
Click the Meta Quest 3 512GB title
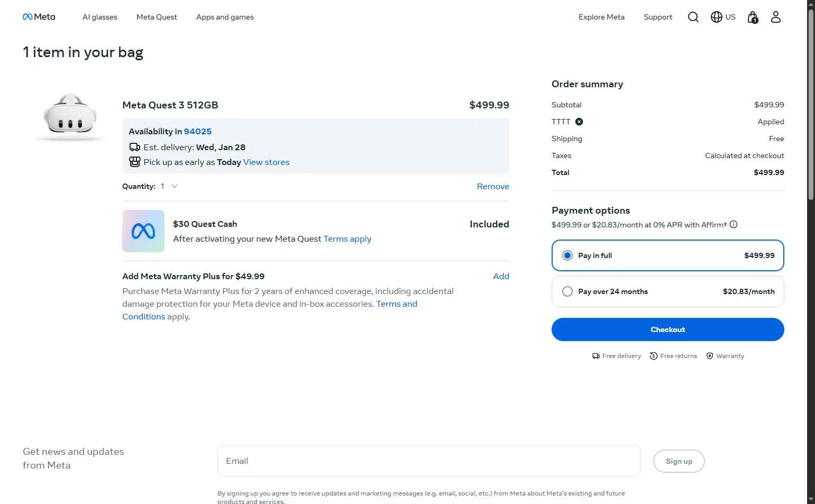[x=170, y=105]
